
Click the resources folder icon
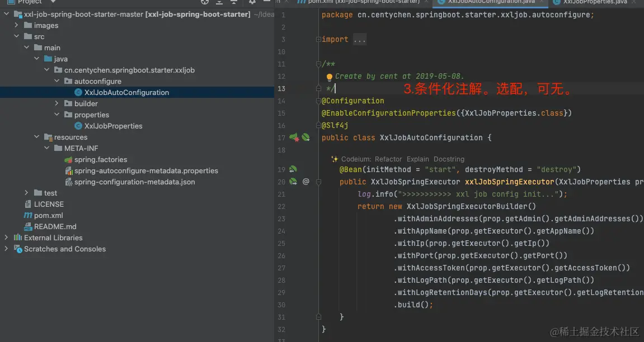pyautogui.click(x=48, y=137)
